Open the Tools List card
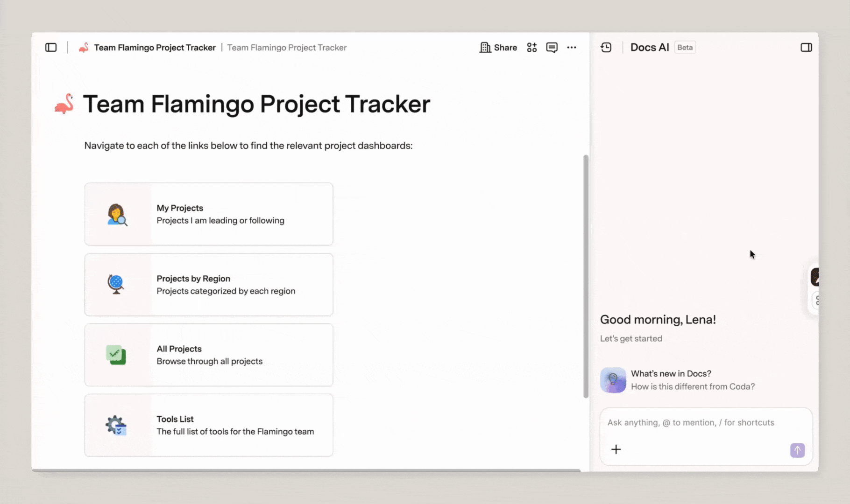This screenshot has width=850, height=504. (209, 425)
